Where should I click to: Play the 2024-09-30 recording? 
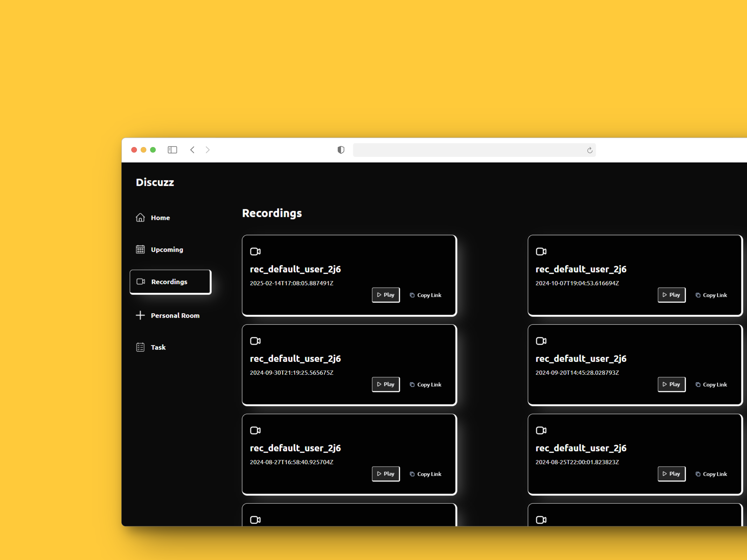tap(386, 384)
